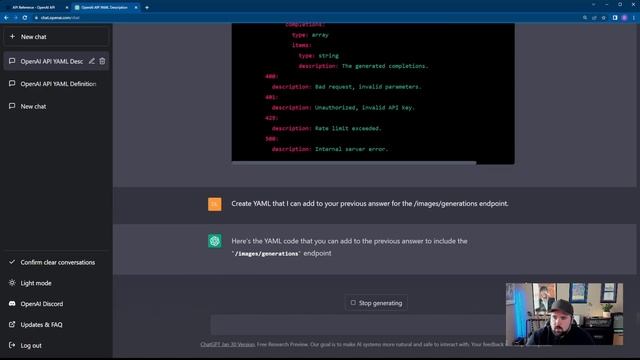Click the 'type: string' line in code
The image size is (640, 360).
click(318, 56)
